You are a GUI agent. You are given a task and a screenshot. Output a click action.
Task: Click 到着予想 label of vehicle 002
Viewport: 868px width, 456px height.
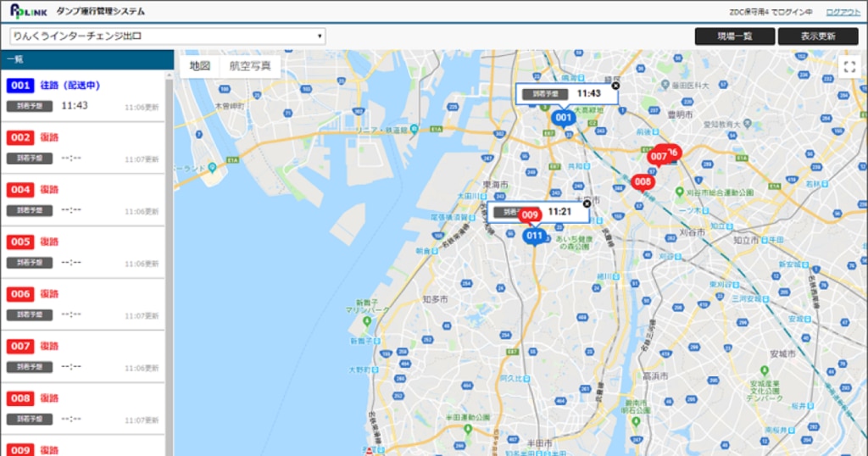point(30,158)
